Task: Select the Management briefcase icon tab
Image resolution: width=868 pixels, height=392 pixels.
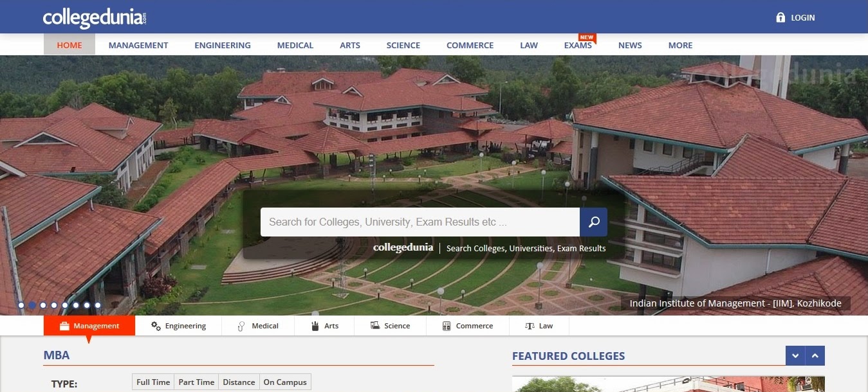Action: [89, 326]
